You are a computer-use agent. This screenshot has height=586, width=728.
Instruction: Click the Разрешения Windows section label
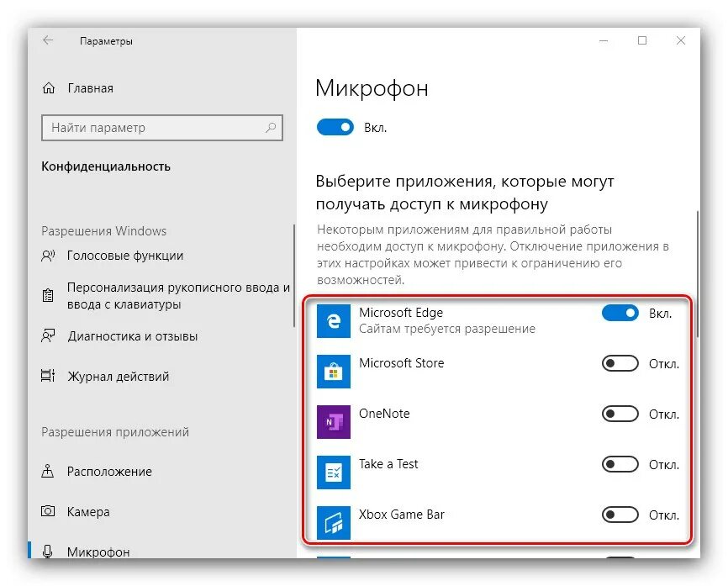pos(103,230)
